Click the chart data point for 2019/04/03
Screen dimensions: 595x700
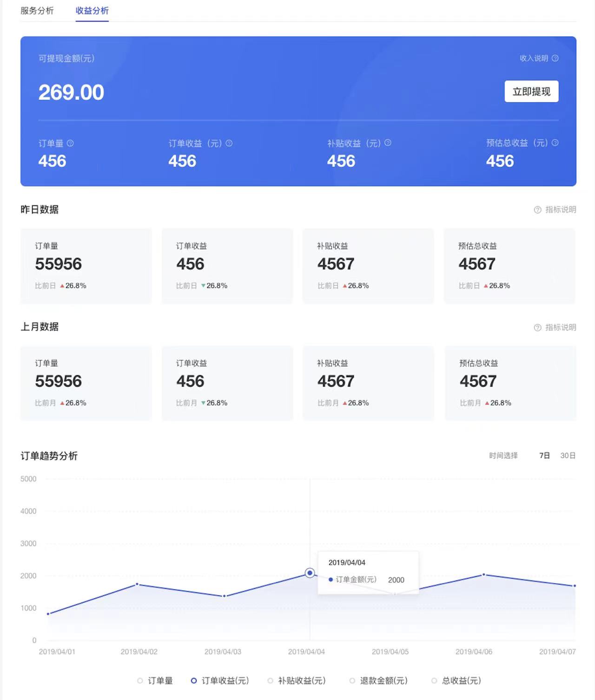tap(225, 596)
